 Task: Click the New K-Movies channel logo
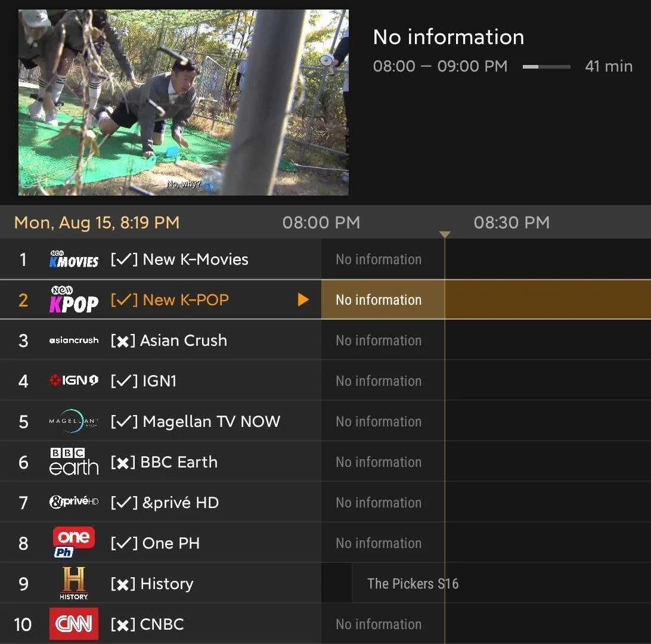(74, 259)
